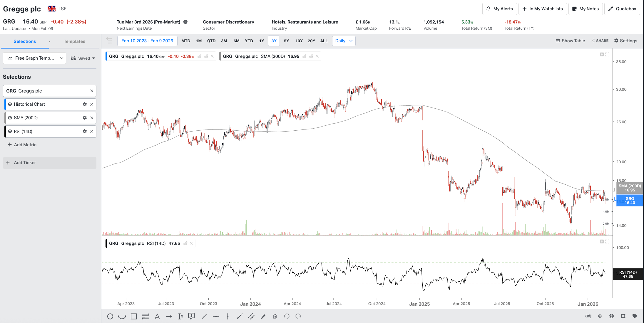
Task: Open the My Alerts button
Action: (x=500, y=9)
